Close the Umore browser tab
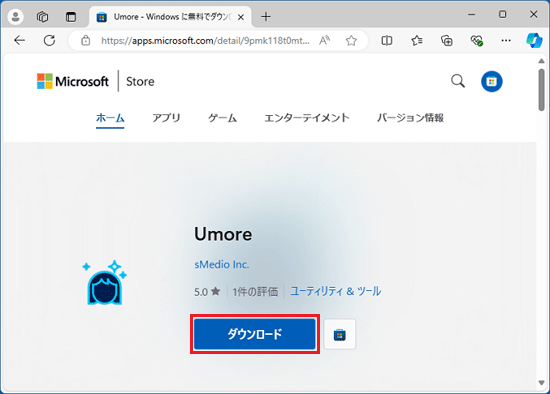Viewport: 550px width, 394px height. click(x=241, y=17)
